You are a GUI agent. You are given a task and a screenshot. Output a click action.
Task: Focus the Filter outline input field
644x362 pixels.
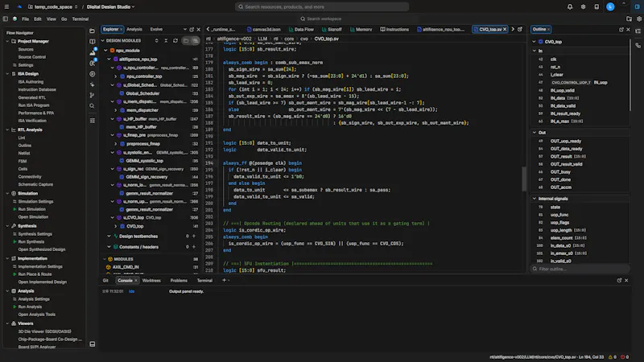580,269
